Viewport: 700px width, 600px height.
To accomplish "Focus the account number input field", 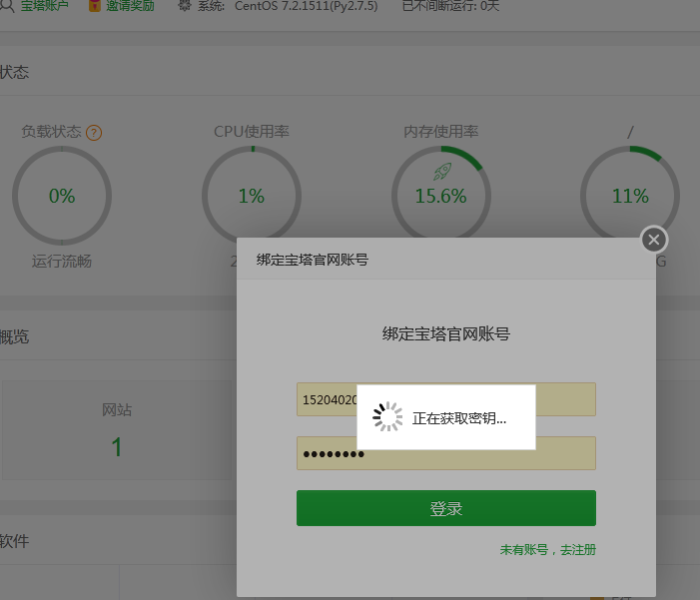I will tap(446, 399).
